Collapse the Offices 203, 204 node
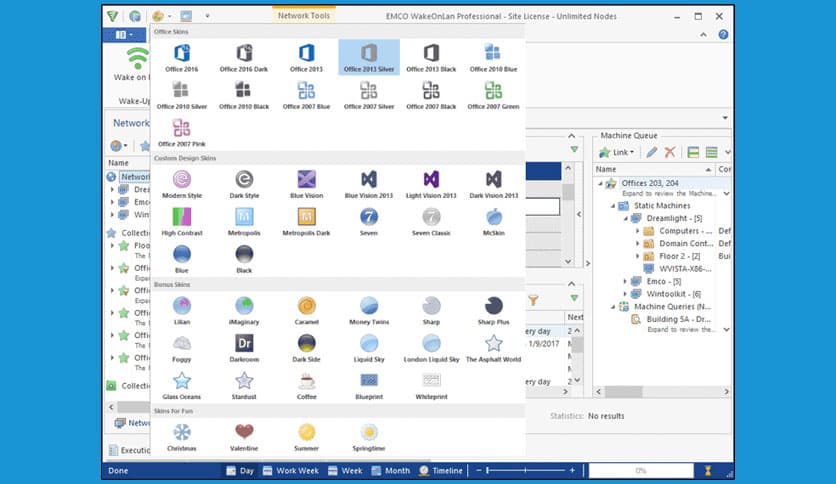836x484 pixels. point(600,183)
